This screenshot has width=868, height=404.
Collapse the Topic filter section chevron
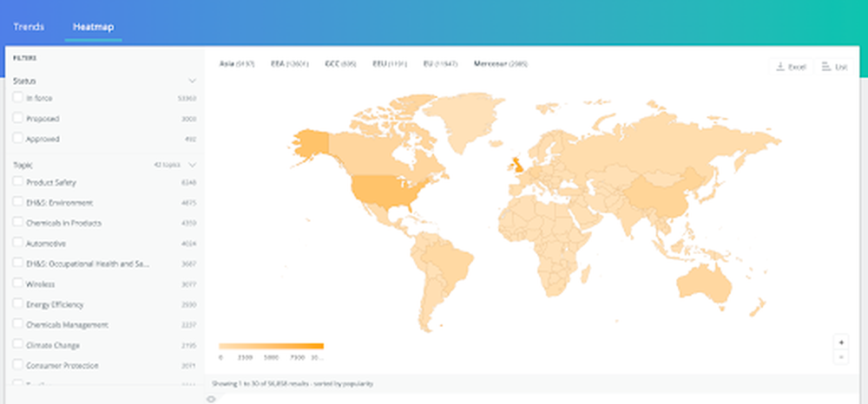pyautogui.click(x=192, y=165)
